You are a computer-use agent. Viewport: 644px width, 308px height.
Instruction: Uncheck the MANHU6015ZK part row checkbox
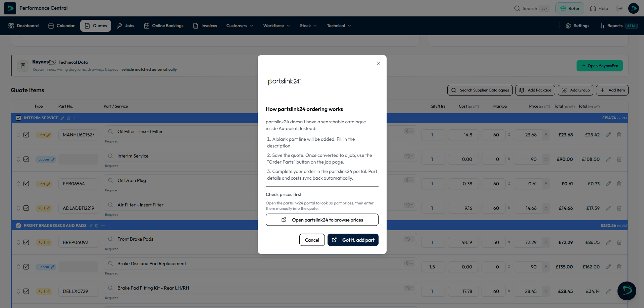click(26, 135)
